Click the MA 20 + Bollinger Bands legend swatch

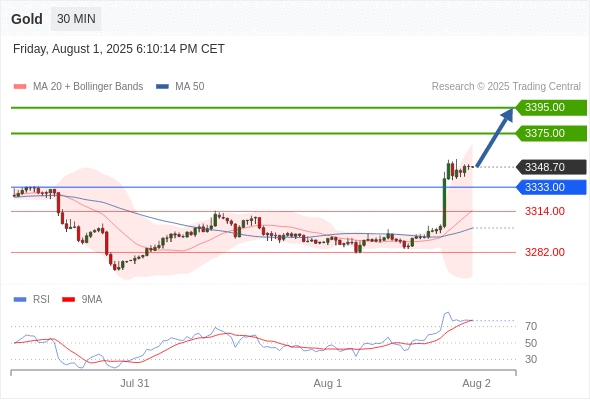20,87
